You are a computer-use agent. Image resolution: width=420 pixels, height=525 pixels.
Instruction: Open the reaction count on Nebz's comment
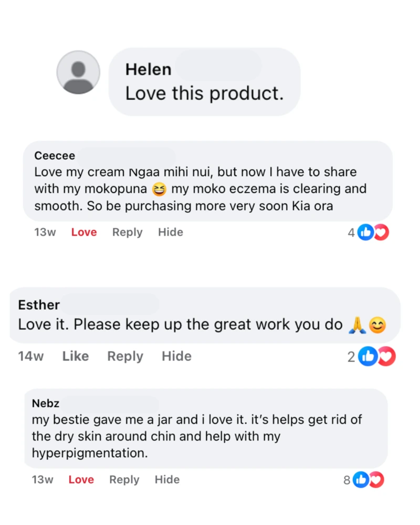346,479
